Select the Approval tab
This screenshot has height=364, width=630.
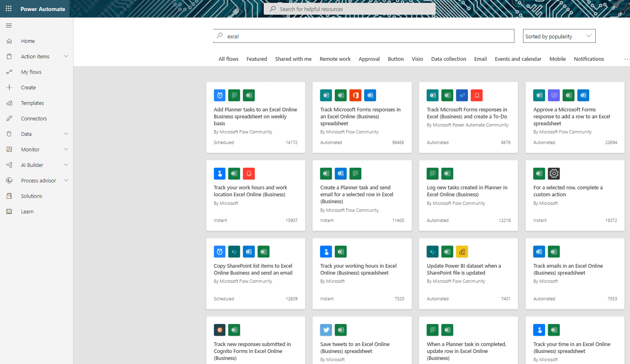tap(369, 59)
